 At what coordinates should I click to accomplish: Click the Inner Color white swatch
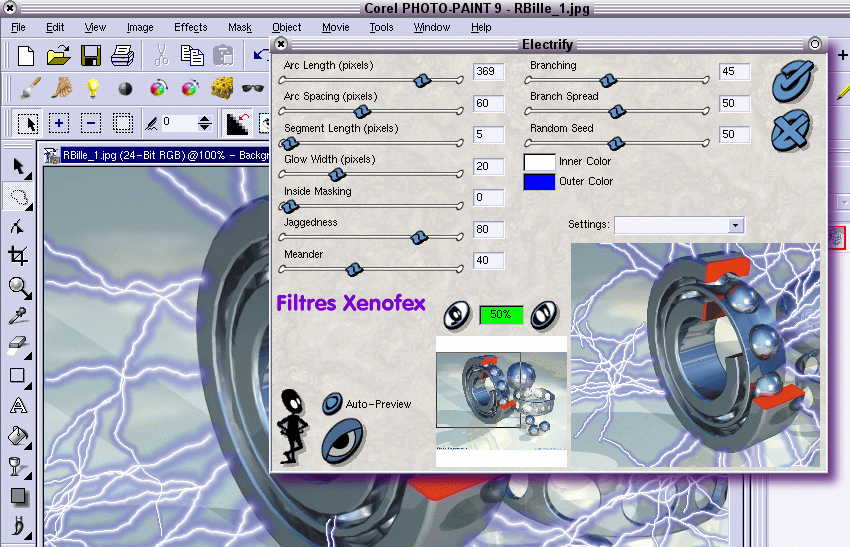(539, 162)
